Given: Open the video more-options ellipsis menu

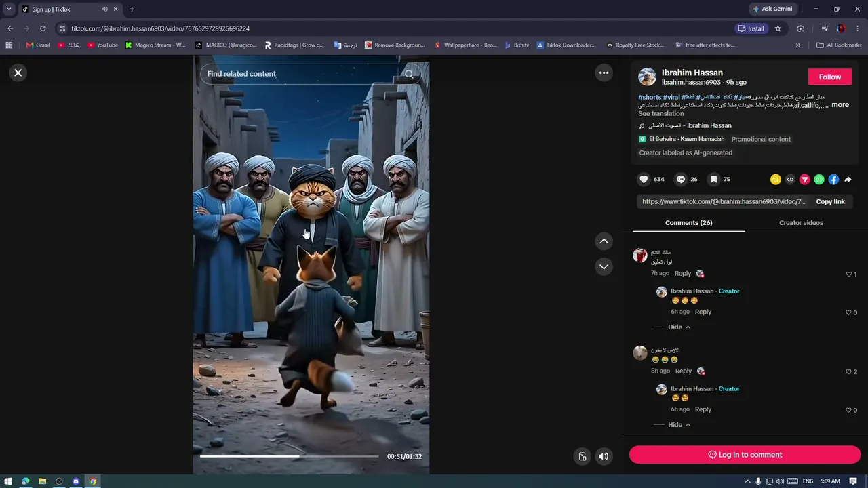Looking at the screenshot, I should (604, 73).
